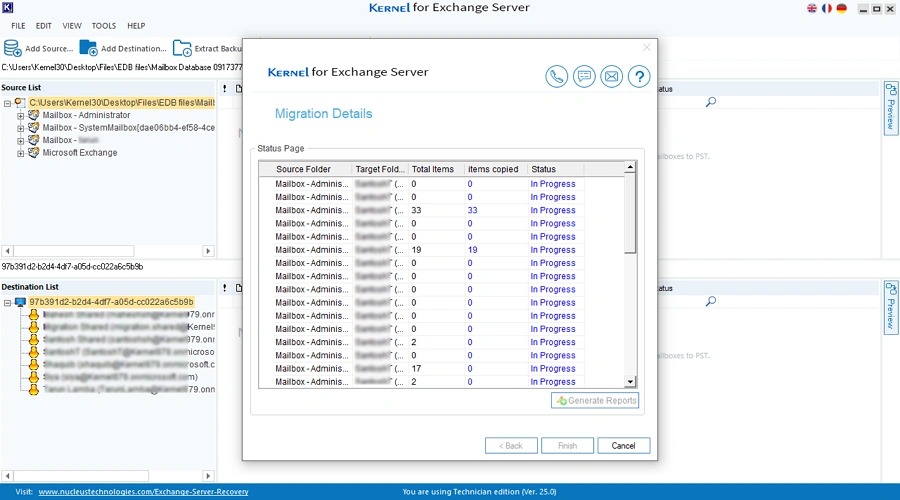Click the Add Source toolbar icon
The width and height of the screenshot is (900, 500).
[x=12, y=48]
